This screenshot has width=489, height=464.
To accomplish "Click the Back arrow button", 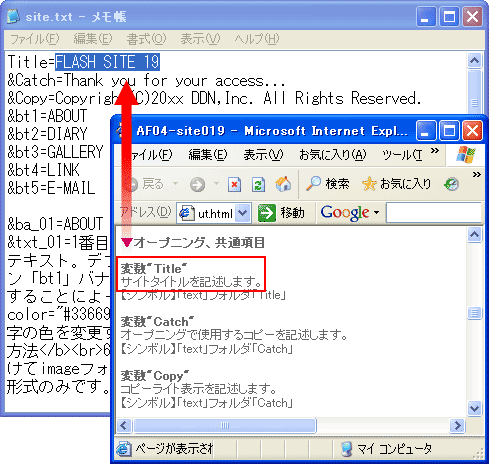I will tap(146, 184).
